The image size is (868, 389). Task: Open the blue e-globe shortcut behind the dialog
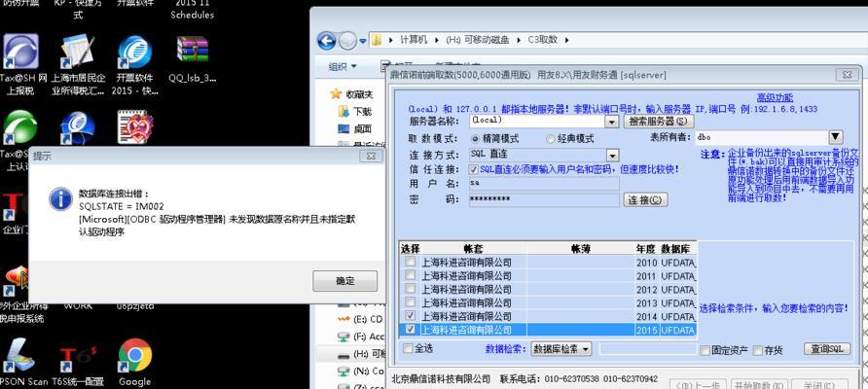coord(77,128)
